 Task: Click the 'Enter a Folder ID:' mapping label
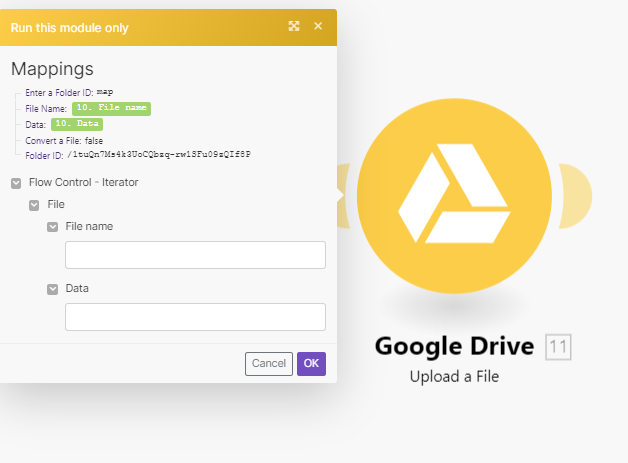click(x=59, y=93)
